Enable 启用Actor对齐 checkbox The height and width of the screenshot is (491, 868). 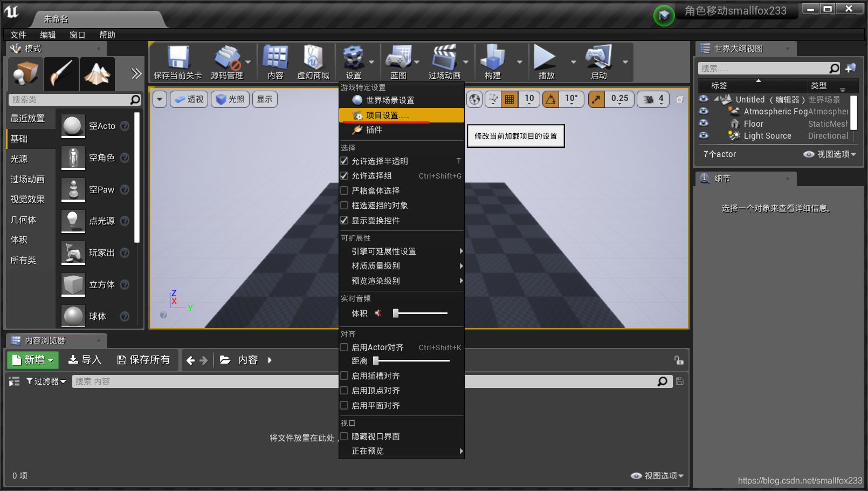(344, 347)
